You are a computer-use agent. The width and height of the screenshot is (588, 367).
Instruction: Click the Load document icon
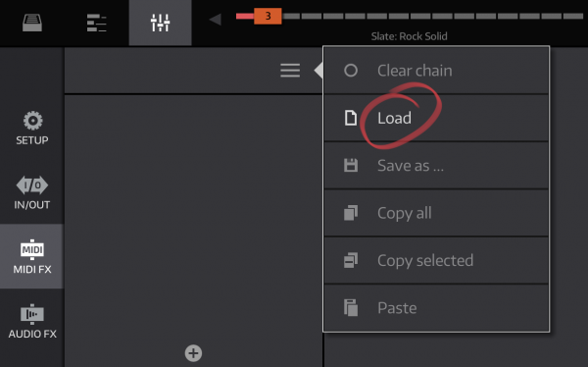(351, 118)
